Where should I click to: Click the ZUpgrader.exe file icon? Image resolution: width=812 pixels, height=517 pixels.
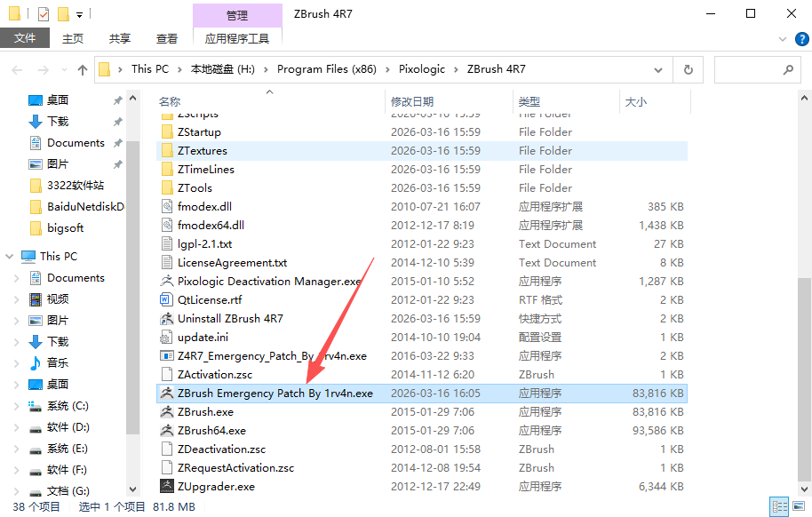pyautogui.click(x=167, y=487)
